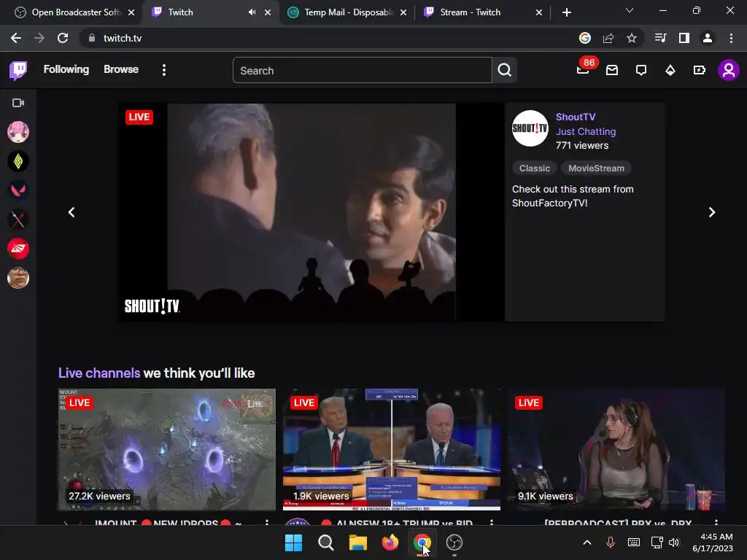747x560 pixels.
Task: Show next featured stream in carousel
Action: coord(712,212)
